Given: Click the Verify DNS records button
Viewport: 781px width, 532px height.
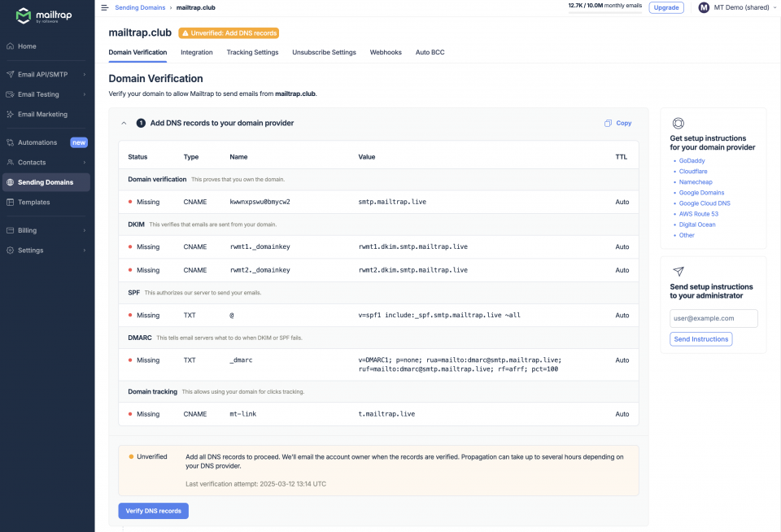Looking at the screenshot, I should (x=153, y=509).
